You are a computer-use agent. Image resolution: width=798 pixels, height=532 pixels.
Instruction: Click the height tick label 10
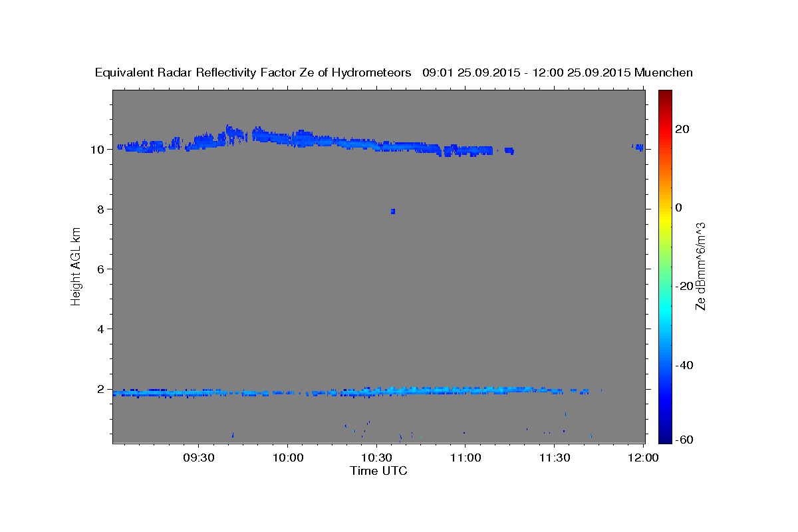pyautogui.click(x=97, y=150)
